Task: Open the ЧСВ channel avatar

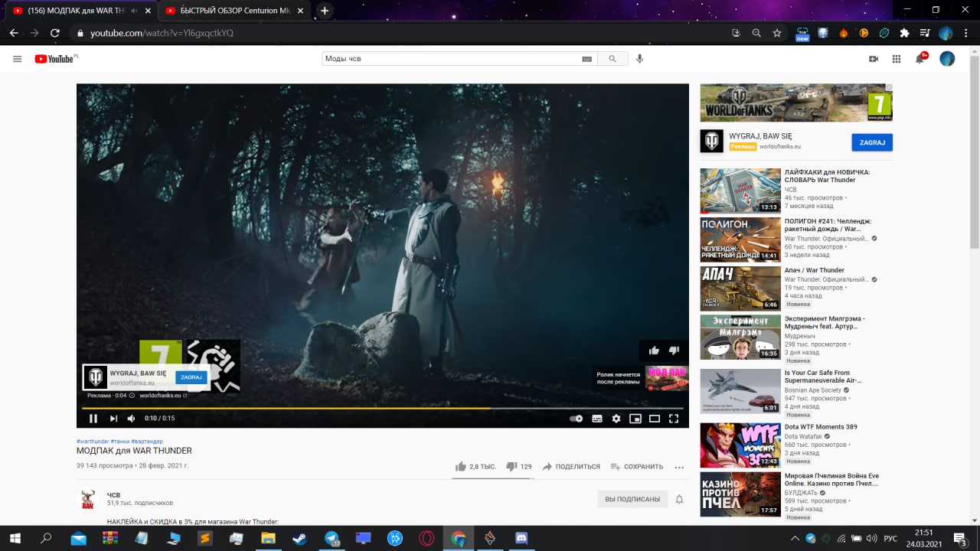Action: tap(88, 500)
